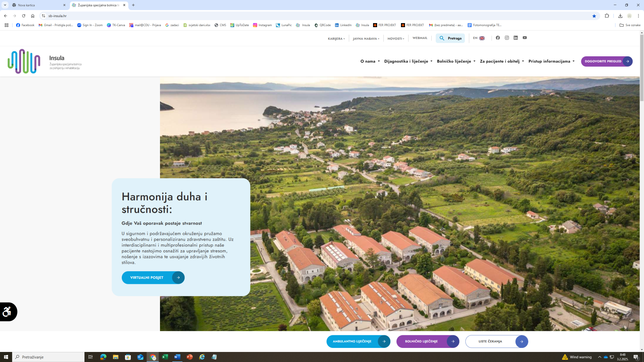644x362 pixels.
Task: Click the AMBULANTNO LIJEČENJE button
Action: coord(358,342)
